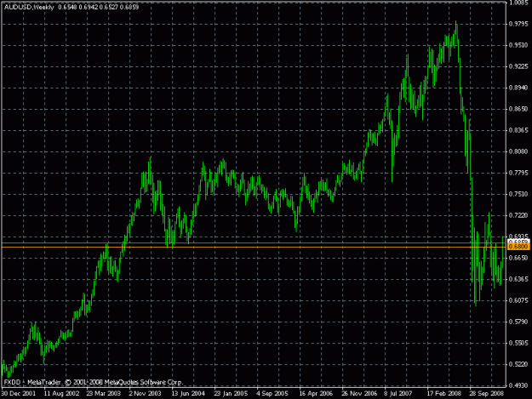Click the 30 Dec 2001 date label

(x=19, y=394)
